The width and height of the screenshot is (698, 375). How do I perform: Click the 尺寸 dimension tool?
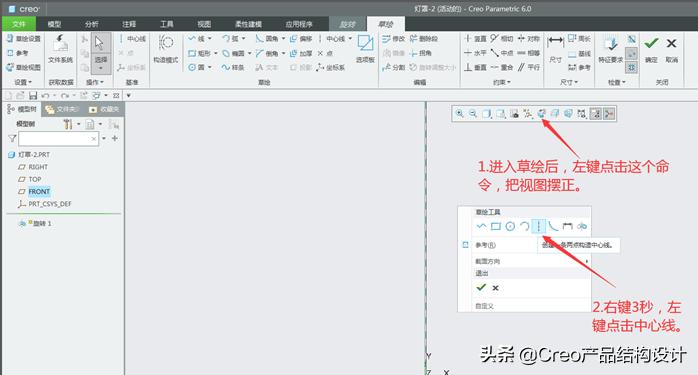point(555,49)
